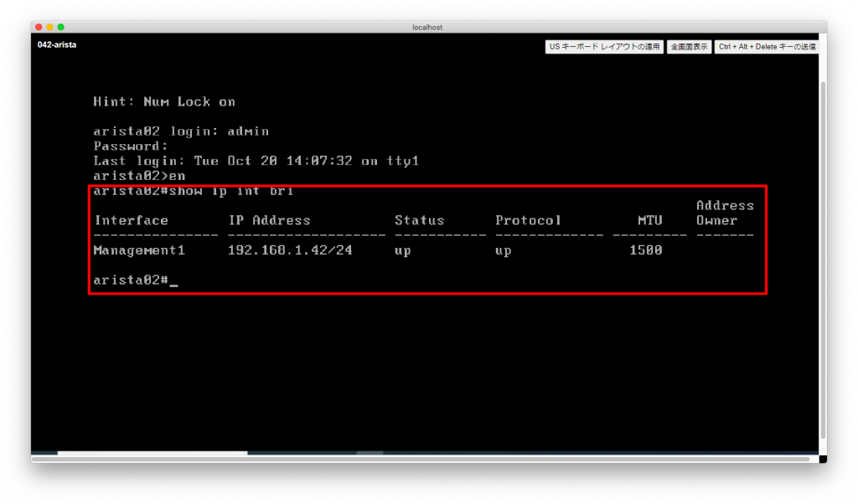
Task: Click the Status column header
Action: (418, 220)
